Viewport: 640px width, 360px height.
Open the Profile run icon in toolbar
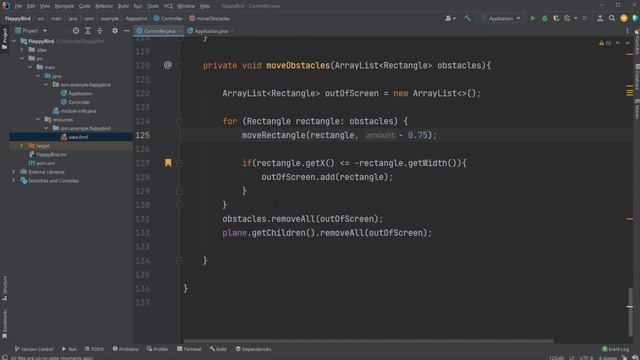(x=567, y=18)
